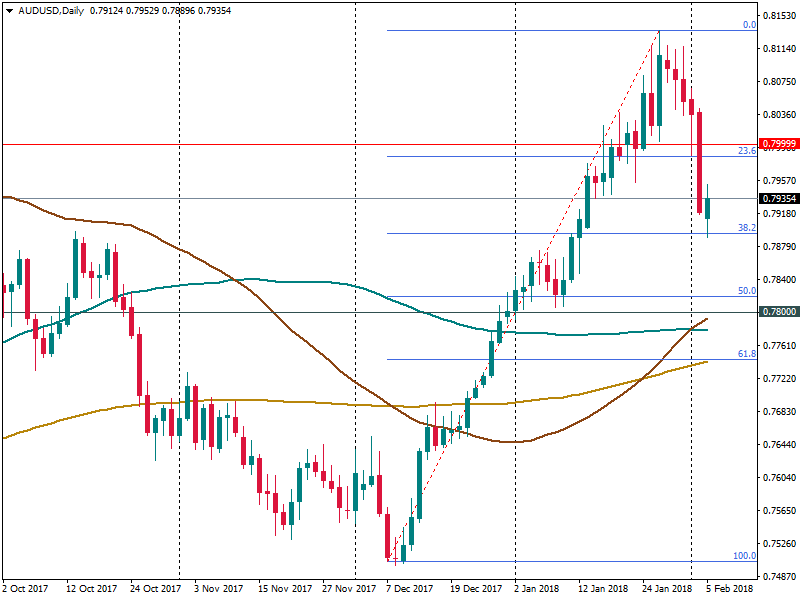
Task: Click the 0.76440 price axis label
Action: click(x=778, y=445)
